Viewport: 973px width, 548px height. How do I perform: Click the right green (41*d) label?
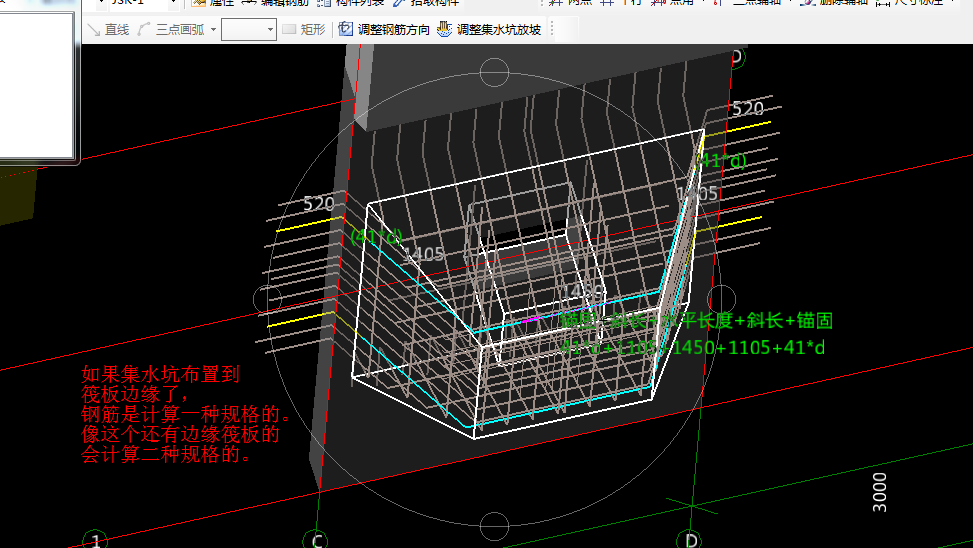pos(721,161)
